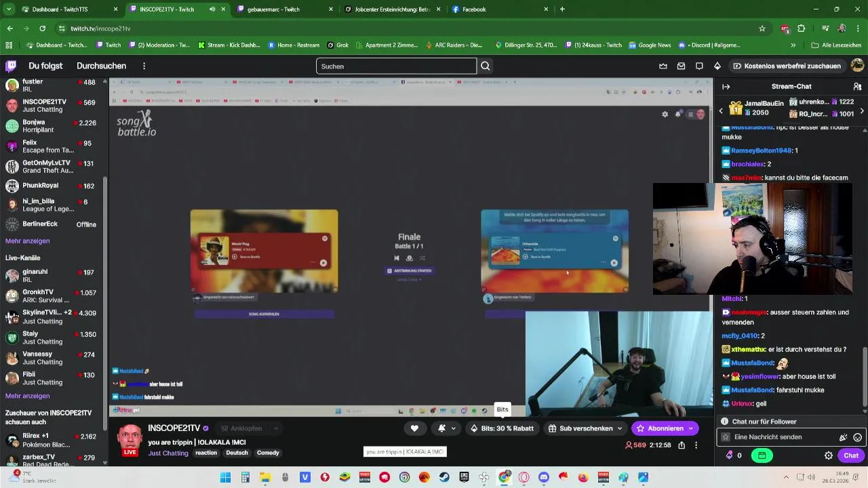Open the Windows Start menu
This screenshot has width=868, height=488.
(225, 477)
